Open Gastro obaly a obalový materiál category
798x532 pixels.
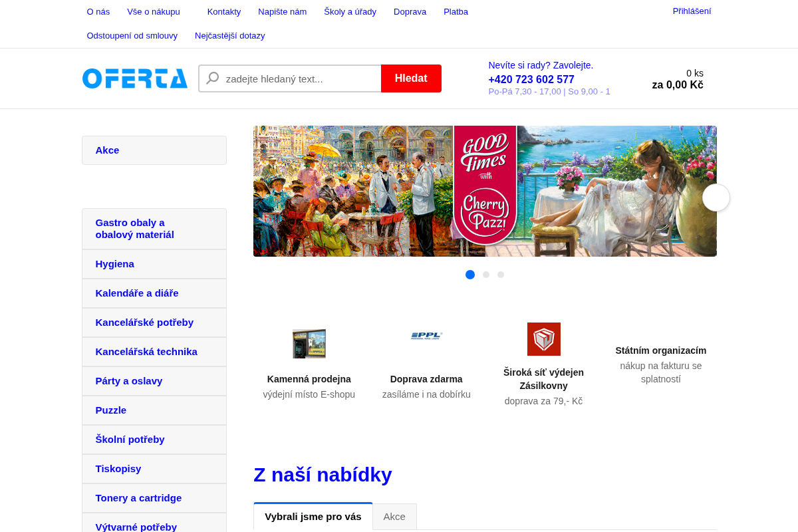[x=154, y=229]
